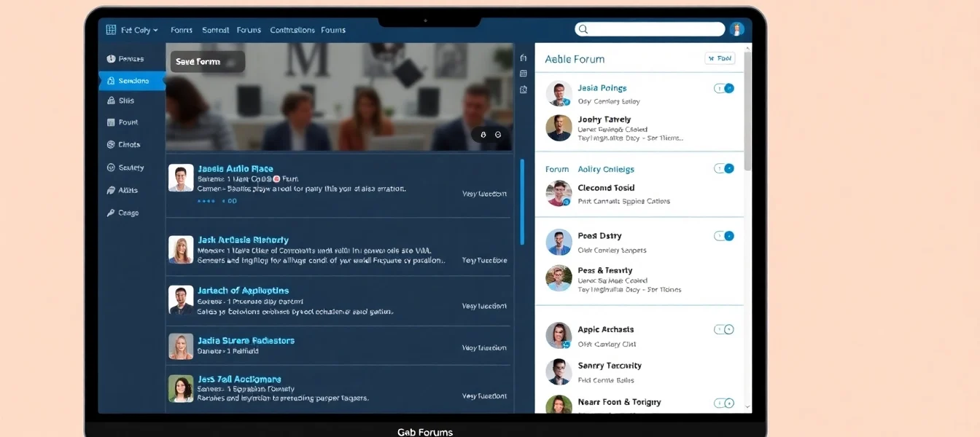Open the Contiratiions item in the top navigation
Screen dimensions: 980x437
(x=292, y=30)
